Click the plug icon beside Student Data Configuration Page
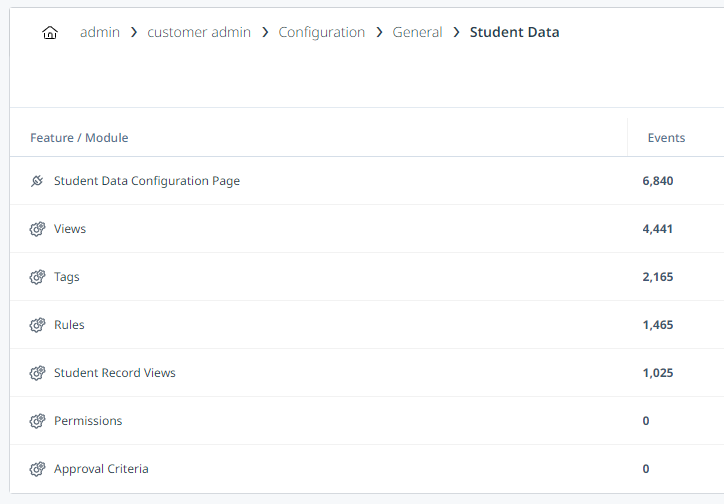 (37, 181)
